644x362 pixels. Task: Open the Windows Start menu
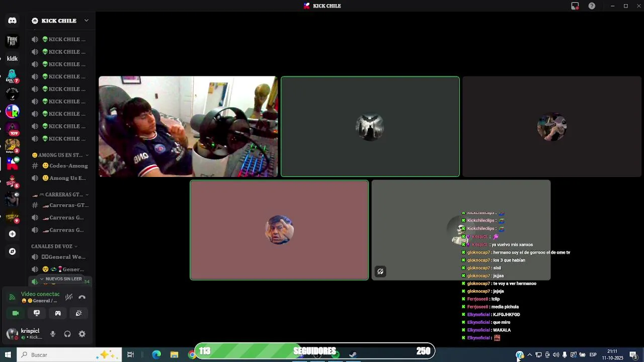click(8, 355)
